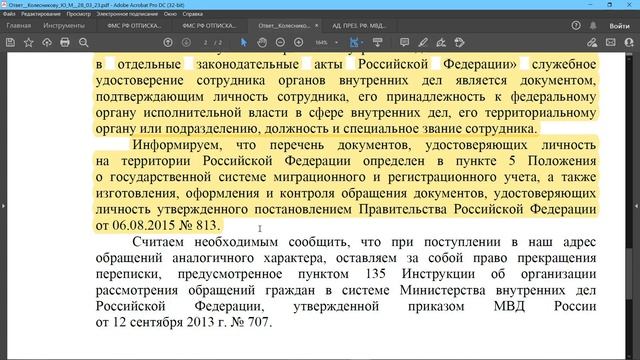
Task: Click the scrolling mode toolbar icon
Action: click(378, 42)
